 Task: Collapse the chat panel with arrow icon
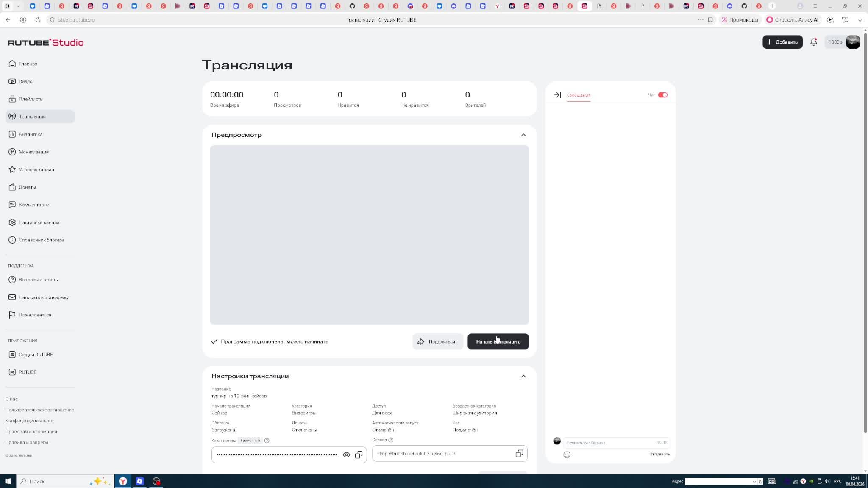tap(557, 95)
